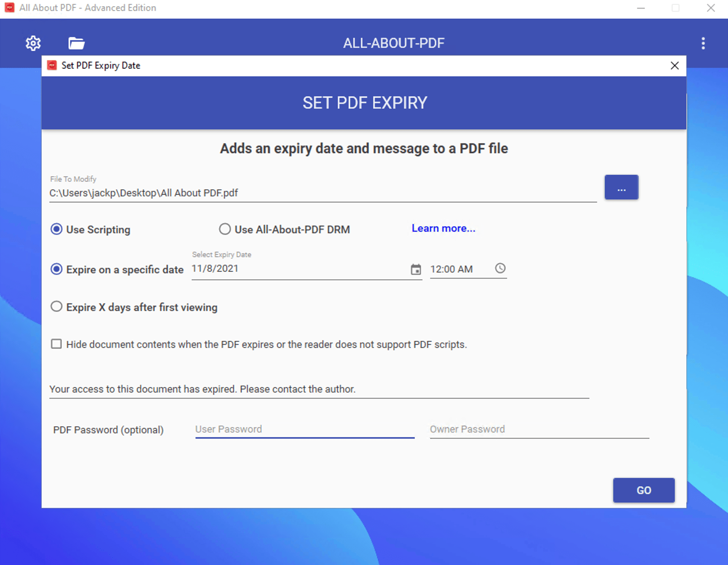The image size is (728, 565).
Task: Enable hiding document contents when PDF expires
Action: [56, 344]
